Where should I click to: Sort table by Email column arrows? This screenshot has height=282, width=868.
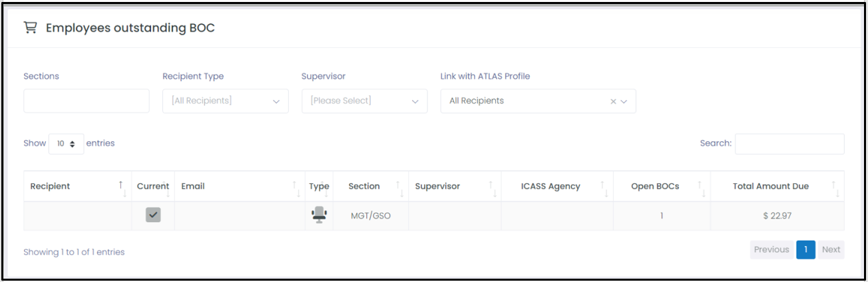(x=297, y=189)
